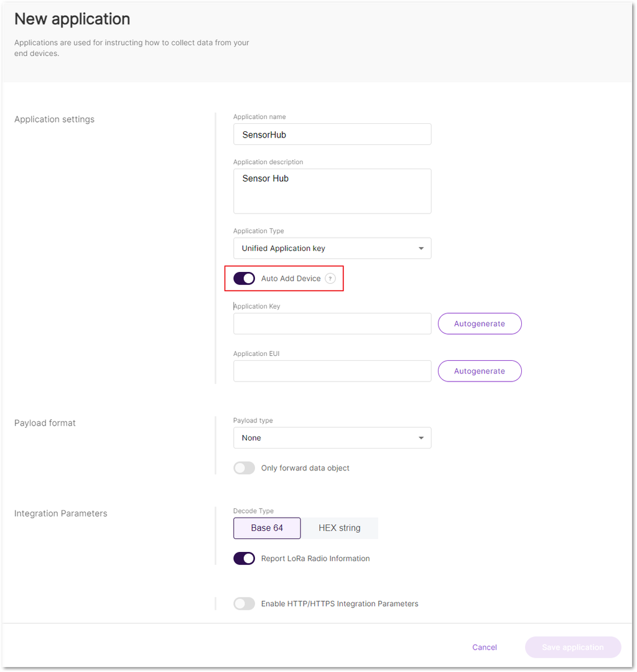Focus the Application name field
The image size is (637, 672).
tap(332, 134)
